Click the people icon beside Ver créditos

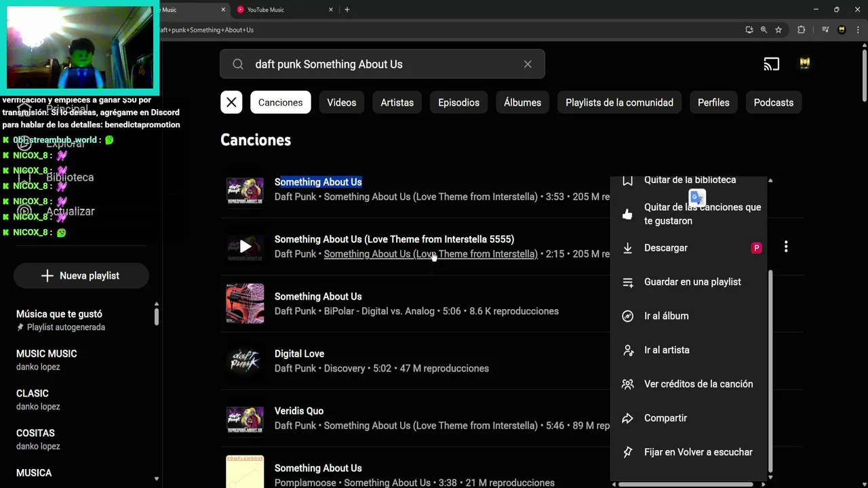pyautogui.click(x=627, y=384)
